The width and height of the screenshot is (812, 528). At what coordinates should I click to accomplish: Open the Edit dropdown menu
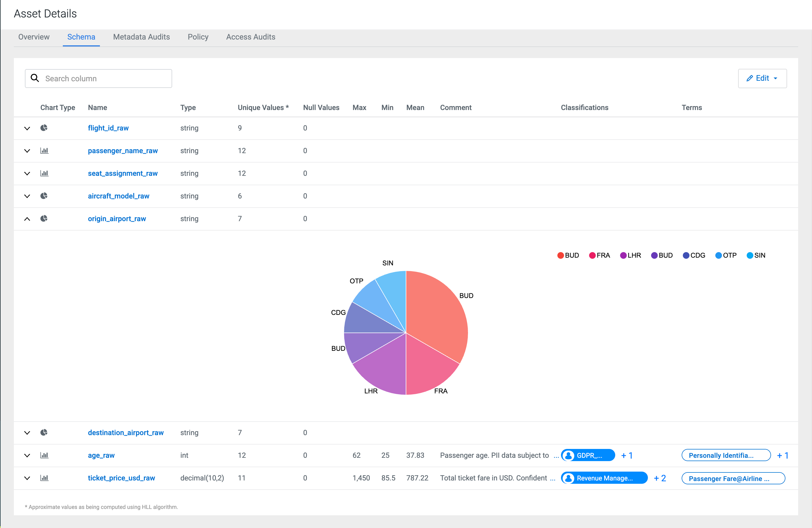(x=762, y=79)
